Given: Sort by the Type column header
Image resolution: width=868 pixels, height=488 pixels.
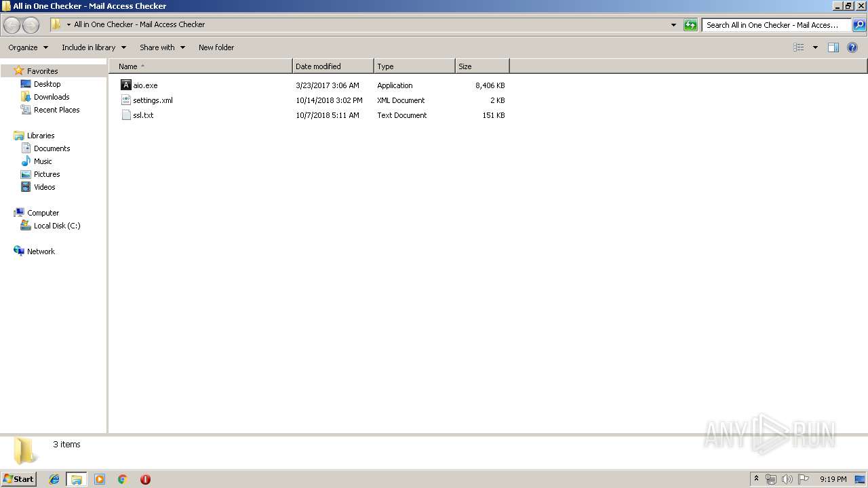Looking at the screenshot, I should (x=414, y=66).
